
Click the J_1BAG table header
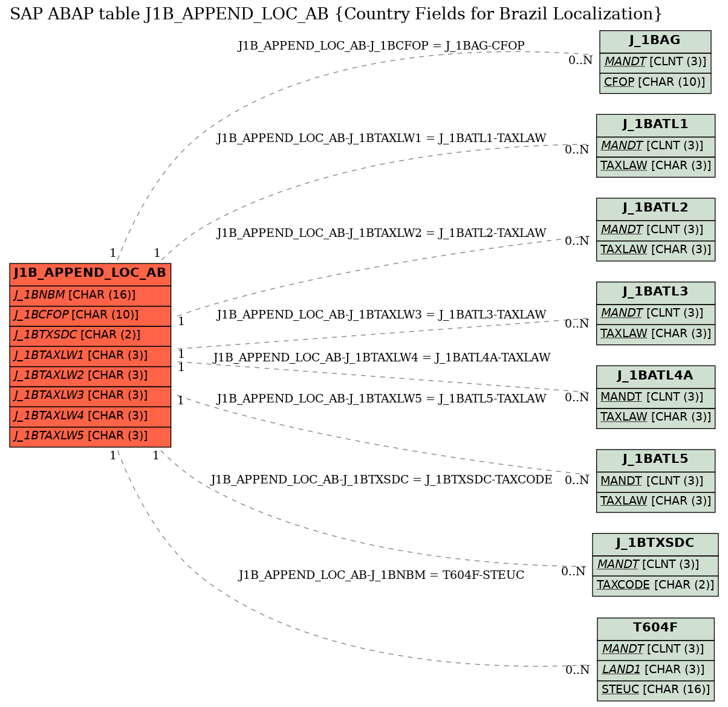click(655, 41)
